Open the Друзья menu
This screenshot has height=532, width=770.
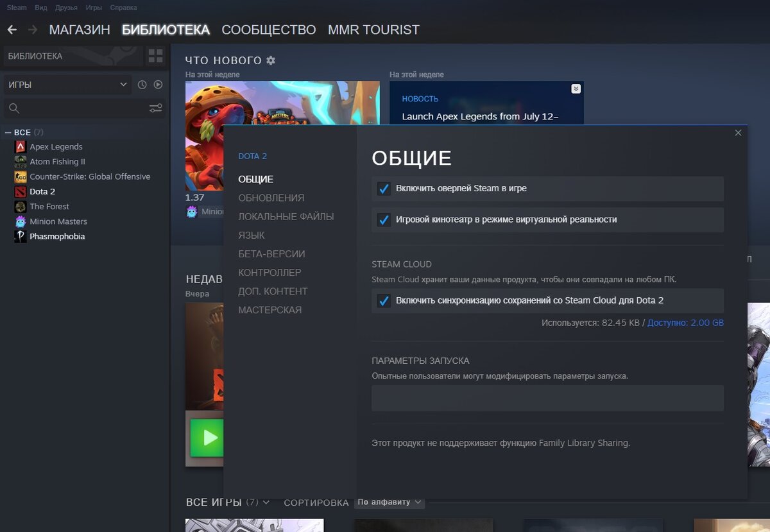click(66, 8)
